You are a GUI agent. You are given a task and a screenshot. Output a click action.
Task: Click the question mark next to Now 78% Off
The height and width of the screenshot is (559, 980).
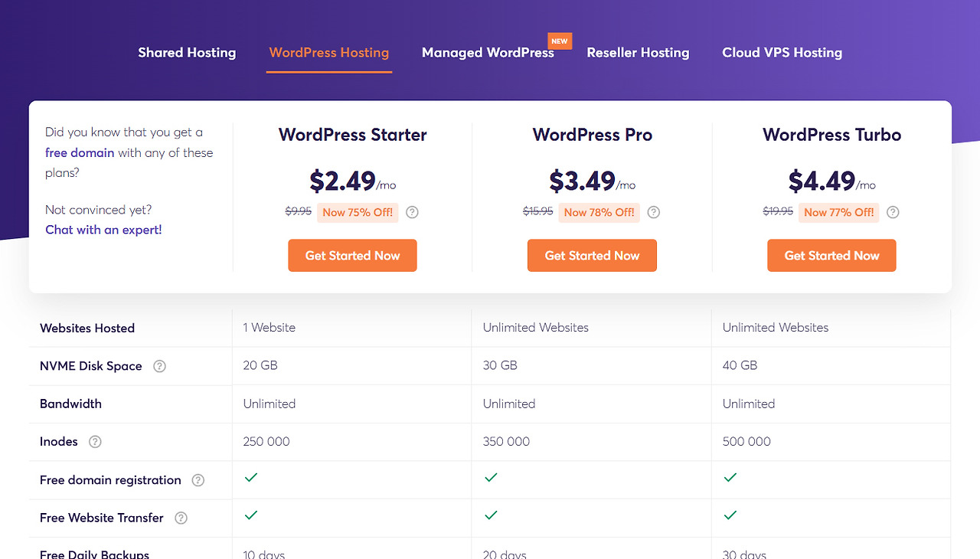(653, 212)
